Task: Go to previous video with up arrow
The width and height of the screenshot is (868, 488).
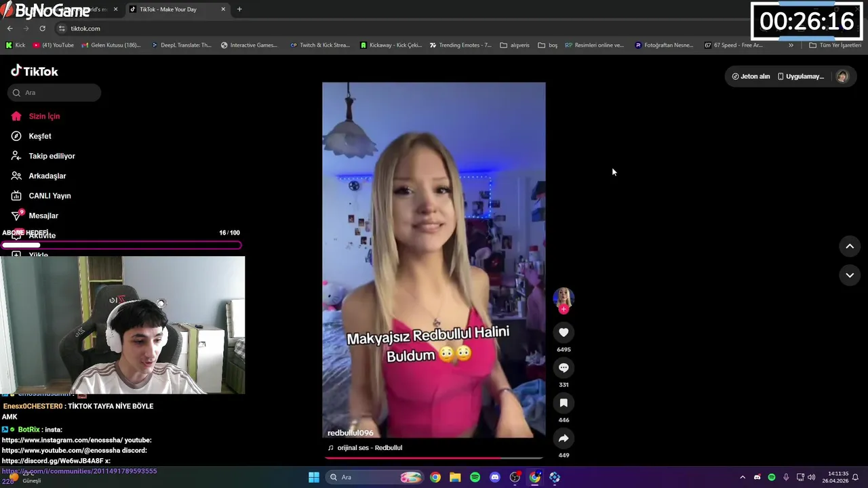Action: point(850,247)
